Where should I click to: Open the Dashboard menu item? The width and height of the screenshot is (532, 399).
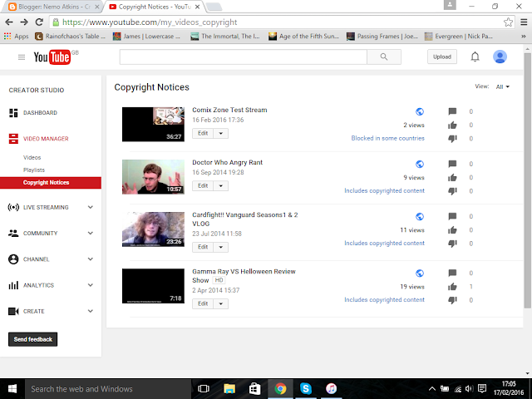pos(40,113)
